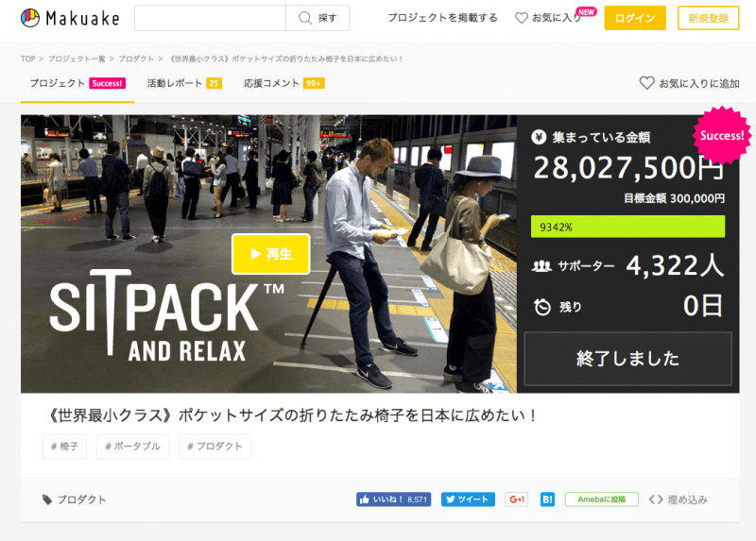The height and width of the screenshot is (541, 756).
Task: Play the video with 再生 button
Action: click(x=270, y=254)
